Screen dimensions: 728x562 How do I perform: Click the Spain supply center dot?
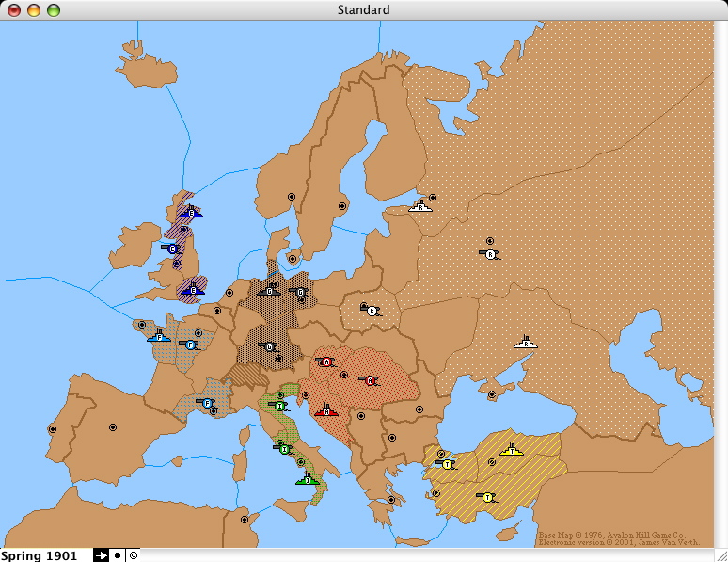(x=112, y=427)
